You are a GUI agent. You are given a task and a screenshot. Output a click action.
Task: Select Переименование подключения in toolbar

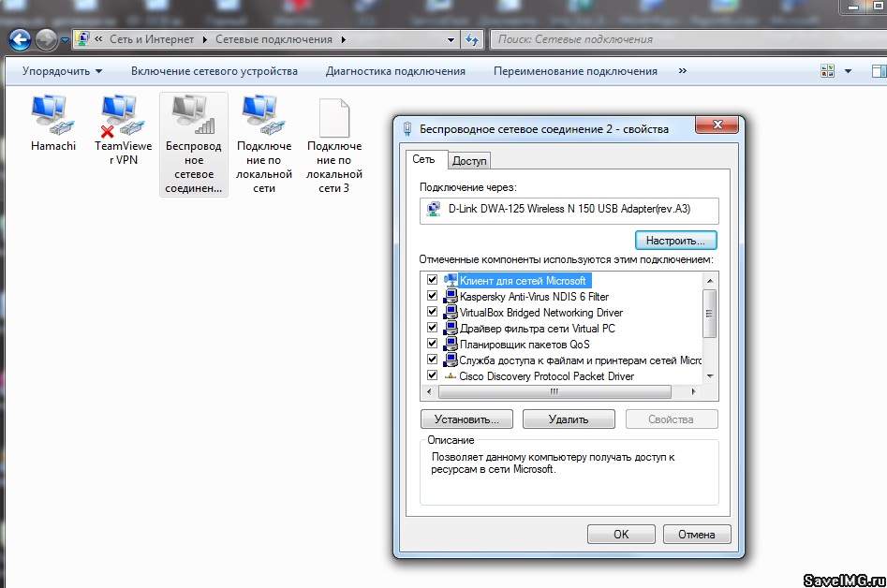(575, 71)
